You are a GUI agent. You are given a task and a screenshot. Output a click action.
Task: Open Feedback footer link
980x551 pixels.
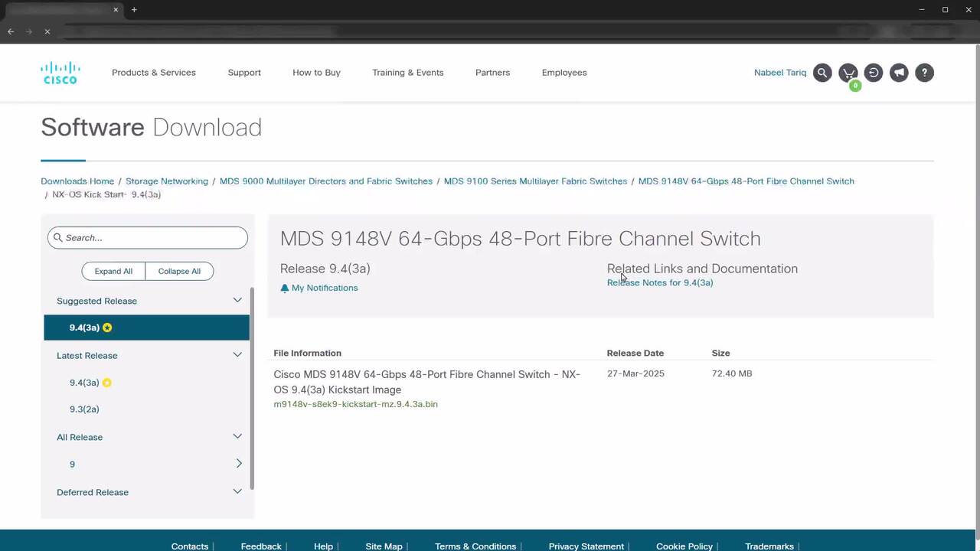point(261,546)
